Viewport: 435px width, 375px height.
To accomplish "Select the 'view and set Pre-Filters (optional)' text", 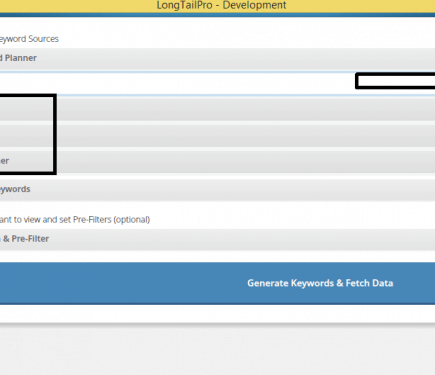I will click(86, 220).
